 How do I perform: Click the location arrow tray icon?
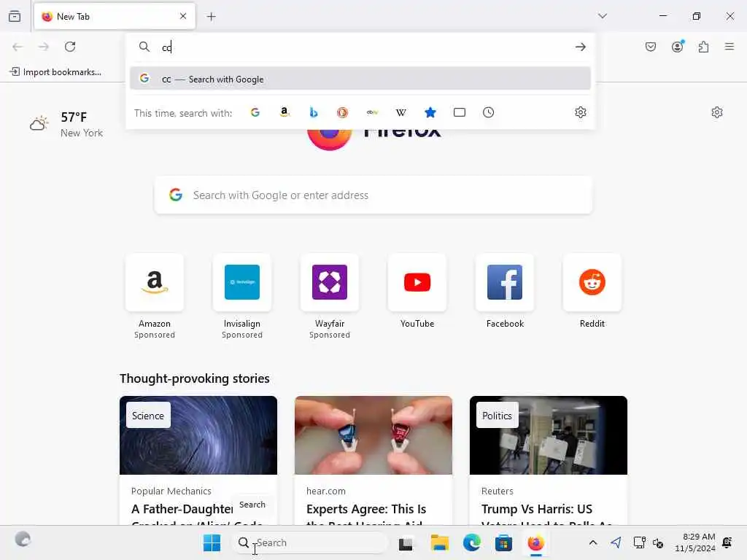point(616,542)
